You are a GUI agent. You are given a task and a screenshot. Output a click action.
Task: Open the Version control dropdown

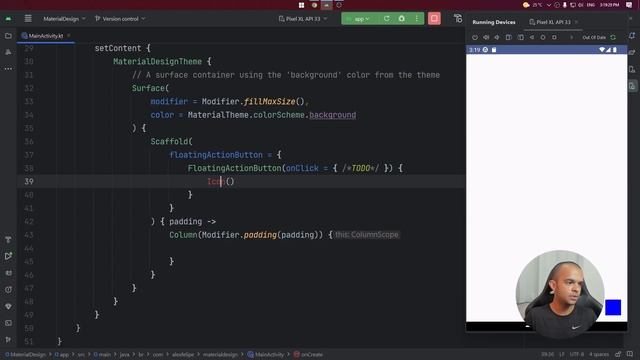(x=120, y=19)
